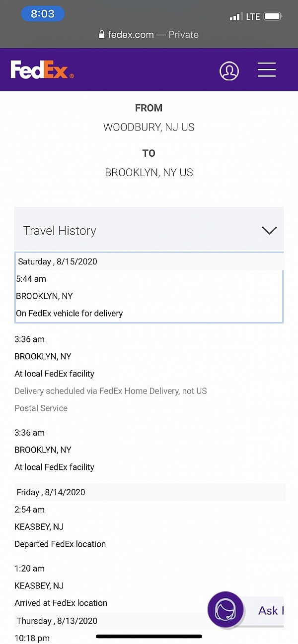Open the Ask virtual assistant chat icon

(225, 610)
